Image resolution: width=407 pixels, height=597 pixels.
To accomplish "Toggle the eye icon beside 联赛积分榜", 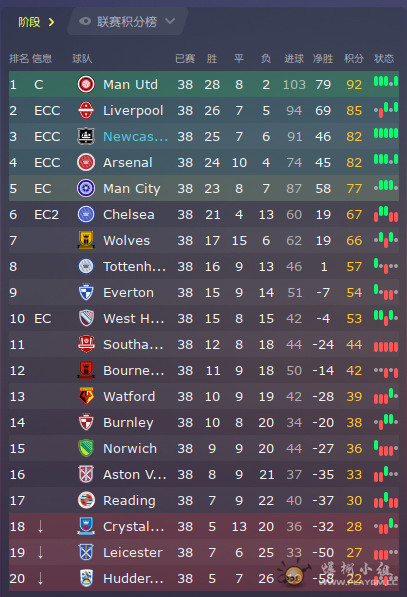I will click(x=85, y=21).
